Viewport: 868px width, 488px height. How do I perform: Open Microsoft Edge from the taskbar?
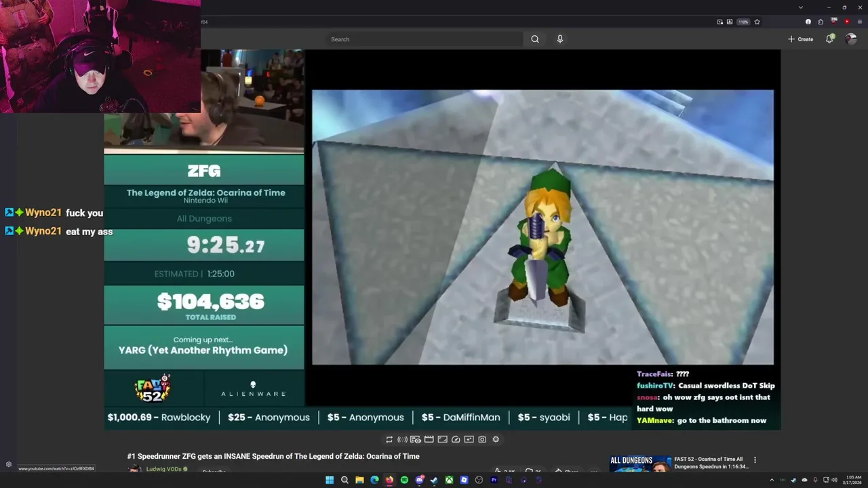374,480
